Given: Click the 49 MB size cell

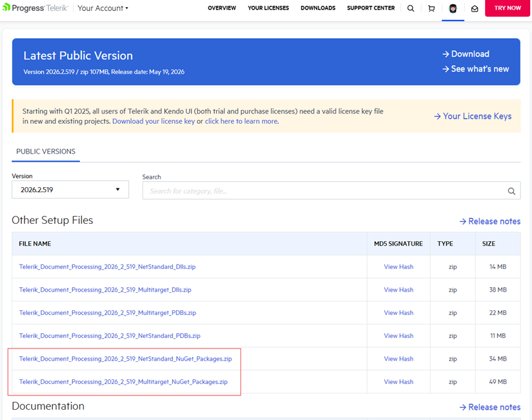Looking at the screenshot, I should click(x=498, y=382).
